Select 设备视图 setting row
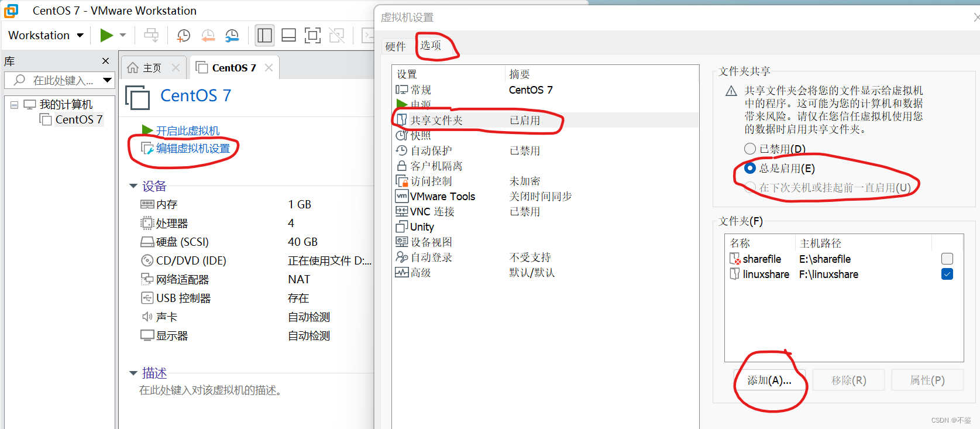980x429 pixels. 545,242
